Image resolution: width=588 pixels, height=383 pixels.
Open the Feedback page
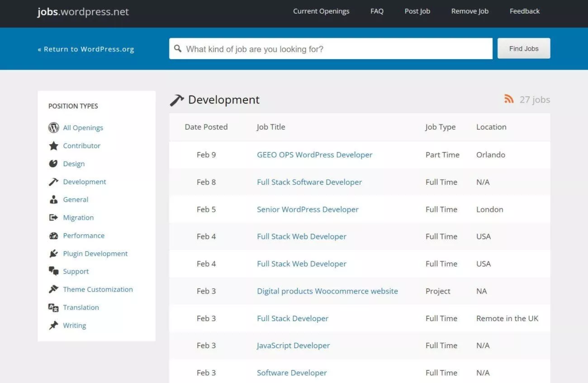click(525, 11)
